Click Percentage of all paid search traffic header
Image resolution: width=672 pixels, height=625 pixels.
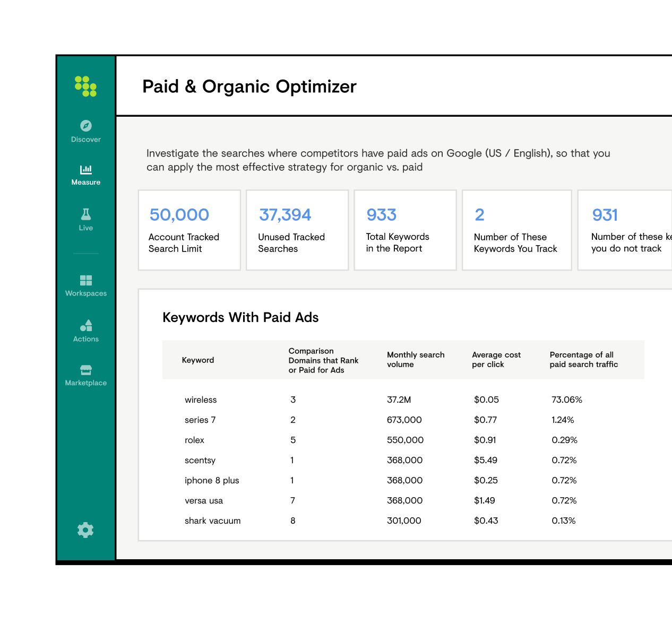tap(584, 360)
